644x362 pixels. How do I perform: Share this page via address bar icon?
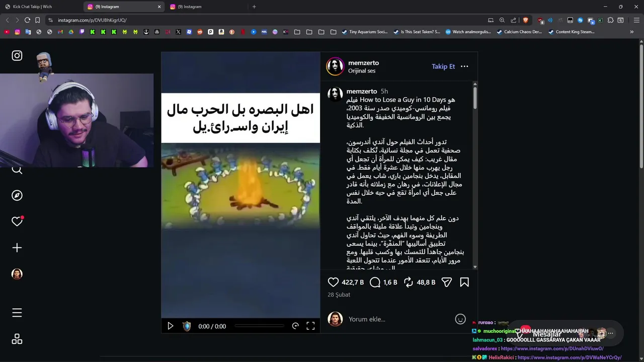513,20
